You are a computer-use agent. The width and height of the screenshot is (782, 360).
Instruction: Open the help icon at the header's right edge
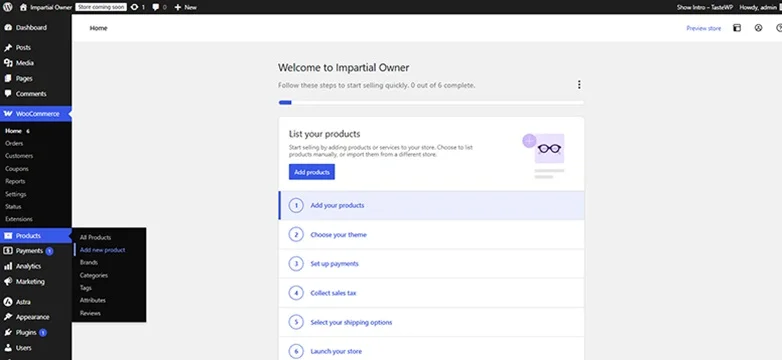tap(779, 28)
